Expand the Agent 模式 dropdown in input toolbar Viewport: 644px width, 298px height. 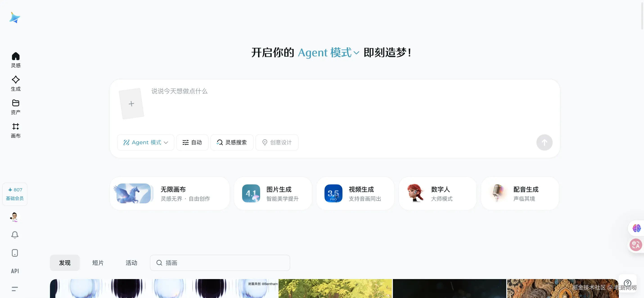tap(146, 142)
